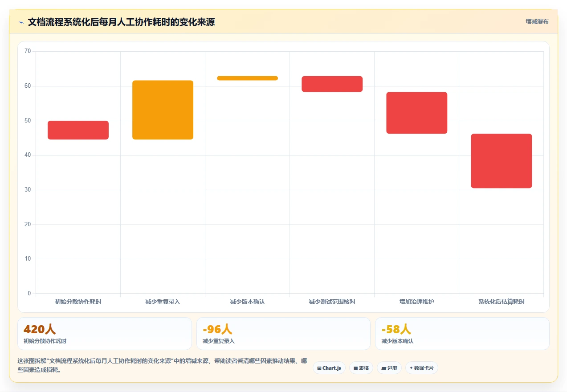The width and height of the screenshot is (567, 392).
Task: Select the thin orange 减少版本确认 bar
Action: 247,78
